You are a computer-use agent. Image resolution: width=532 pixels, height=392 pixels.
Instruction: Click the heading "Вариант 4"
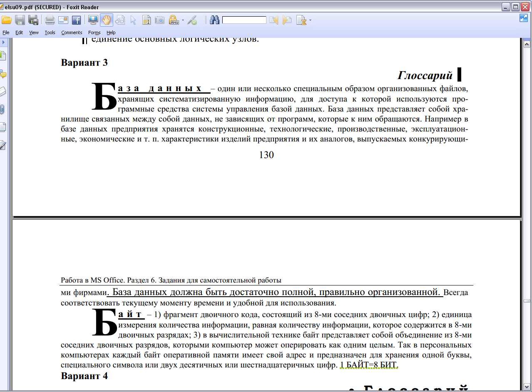click(85, 376)
